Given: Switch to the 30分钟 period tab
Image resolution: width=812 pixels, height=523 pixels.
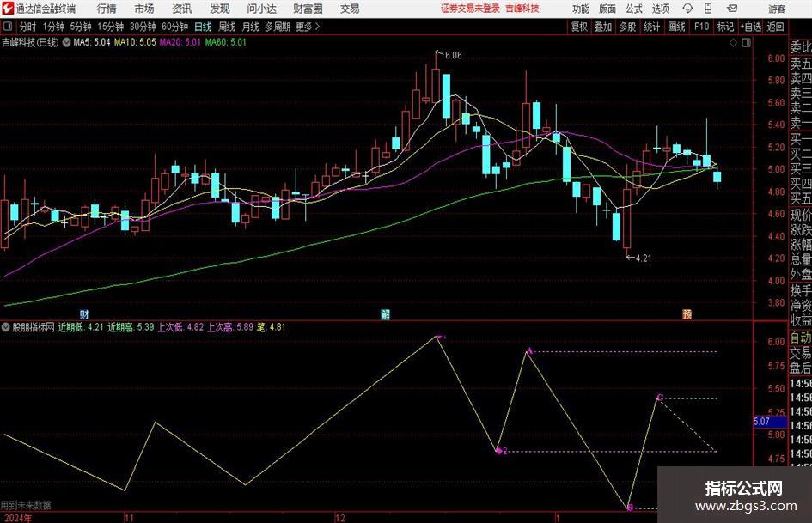Looking at the screenshot, I should pos(143,27).
